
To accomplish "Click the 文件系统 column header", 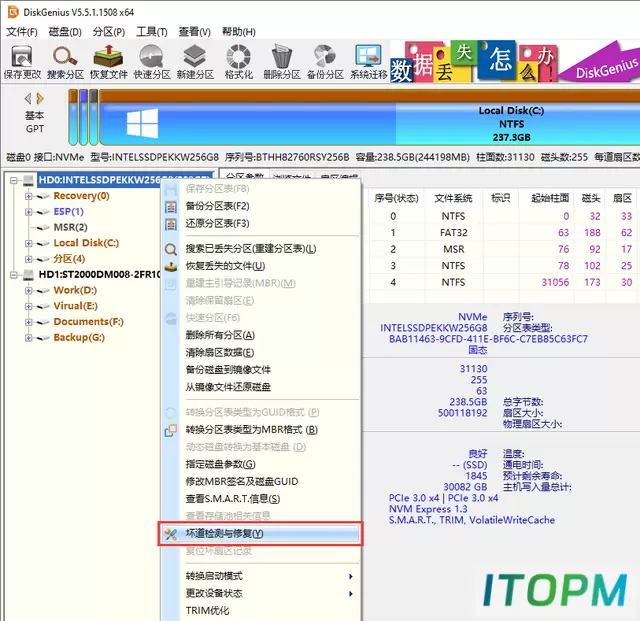I will tap(453, 198).
